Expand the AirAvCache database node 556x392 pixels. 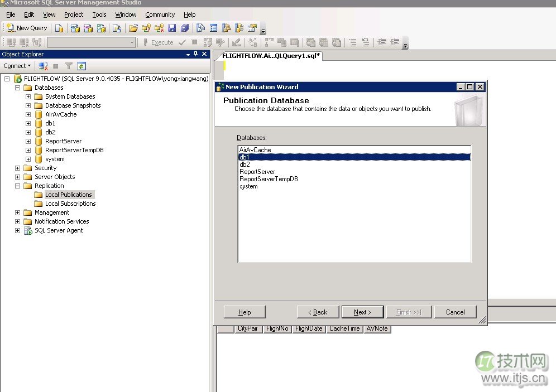pos(28,114)
